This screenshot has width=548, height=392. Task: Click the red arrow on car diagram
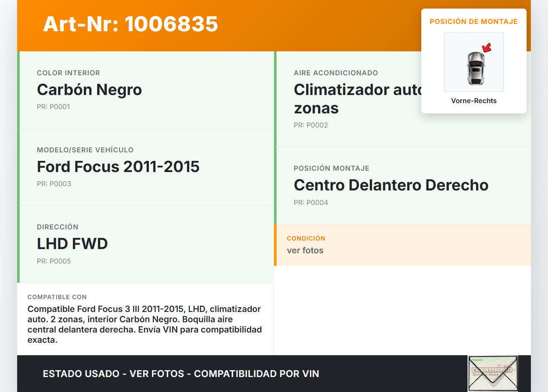point(487,47)
